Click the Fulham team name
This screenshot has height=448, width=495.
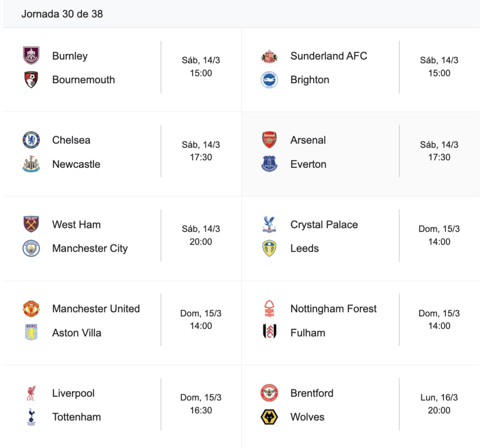click(x=307, y=333)
